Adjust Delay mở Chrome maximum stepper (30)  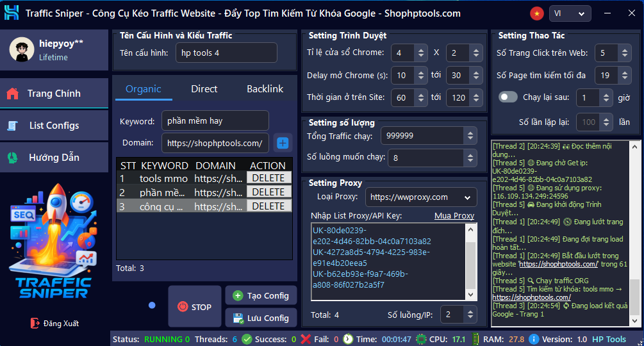(x=475, y=75)
